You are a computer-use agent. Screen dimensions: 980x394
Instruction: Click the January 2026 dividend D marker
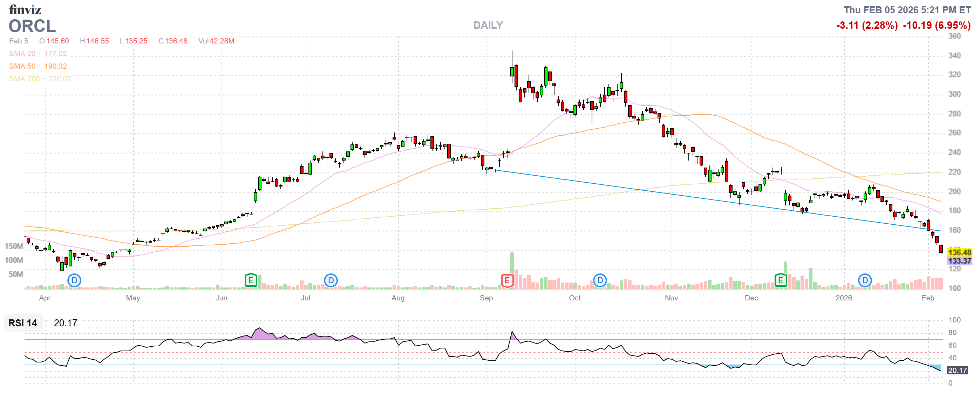tap(865, 281)
